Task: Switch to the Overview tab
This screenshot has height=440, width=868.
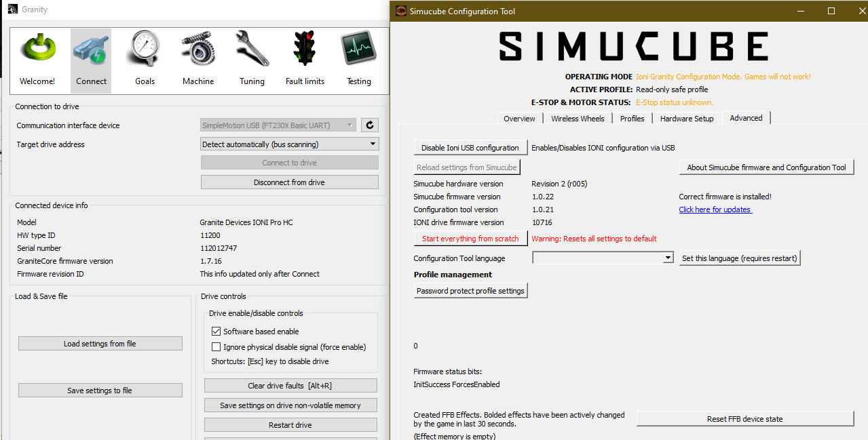Action: point(519,119)
